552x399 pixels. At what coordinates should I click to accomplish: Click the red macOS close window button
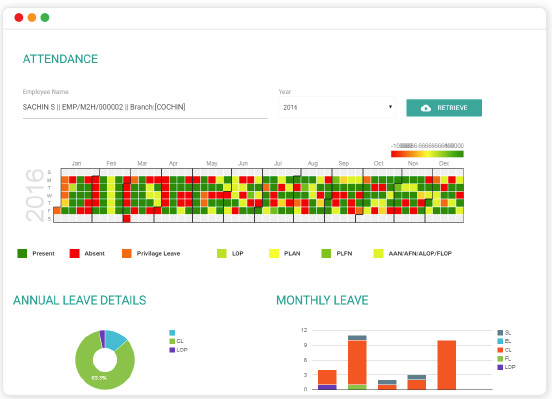(19, 17)
